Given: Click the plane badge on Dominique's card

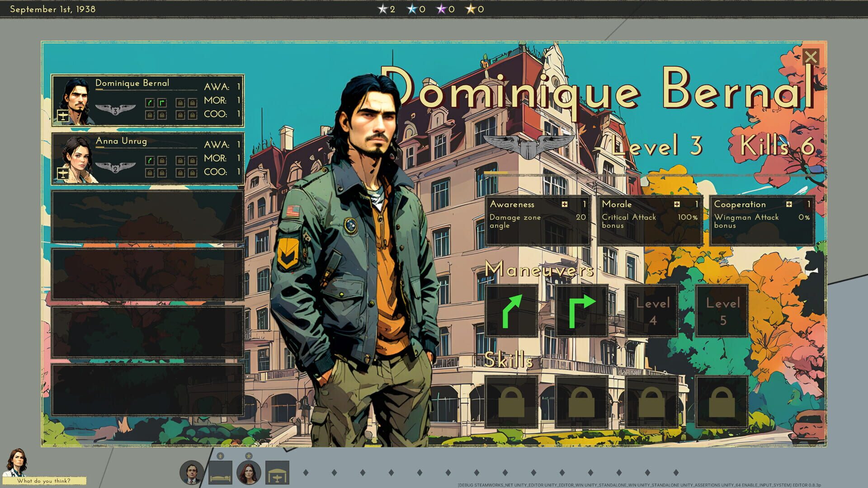Looking at the screenshot, I should [x=63, y=116].
